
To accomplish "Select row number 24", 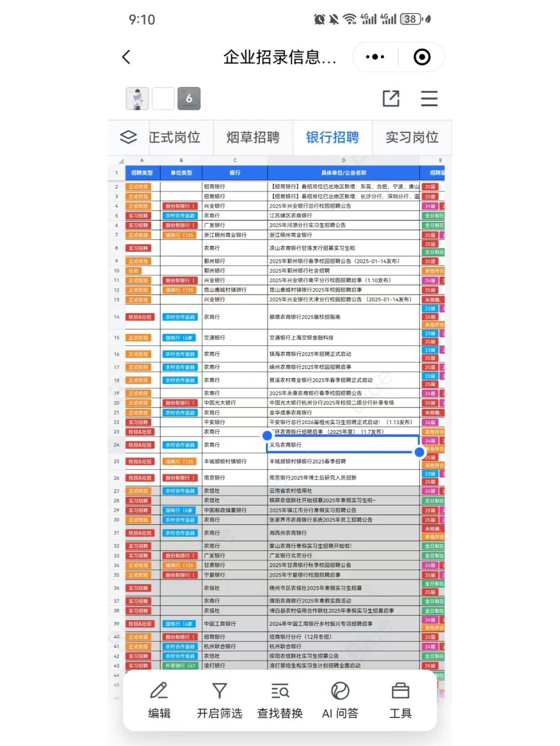I will pos(116,445).
